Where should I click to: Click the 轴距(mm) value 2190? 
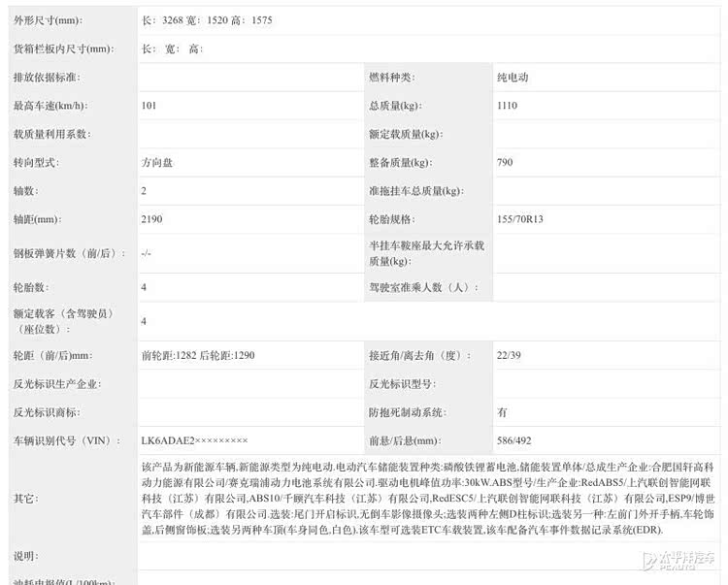[151, 219]
